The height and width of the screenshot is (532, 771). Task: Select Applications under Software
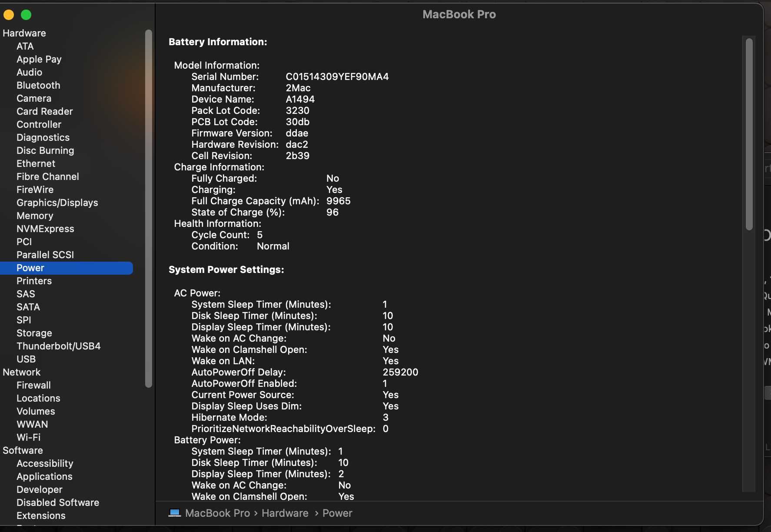(x=44, y=476)
